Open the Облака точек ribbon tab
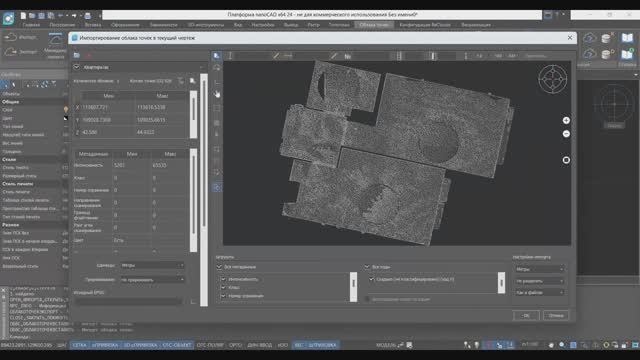Viewport: 640px width, 360px height. tap(374, 25)
